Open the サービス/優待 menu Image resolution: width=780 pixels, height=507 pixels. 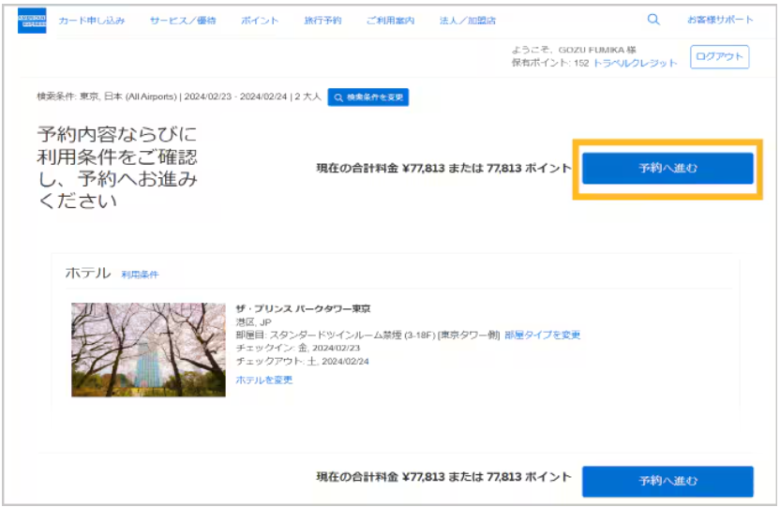point(183,20)
